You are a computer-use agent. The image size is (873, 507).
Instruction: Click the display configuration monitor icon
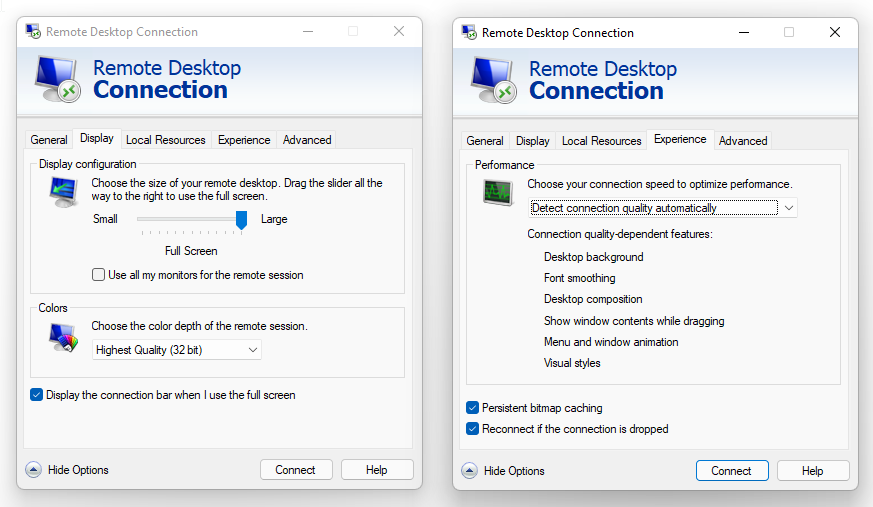63,191
